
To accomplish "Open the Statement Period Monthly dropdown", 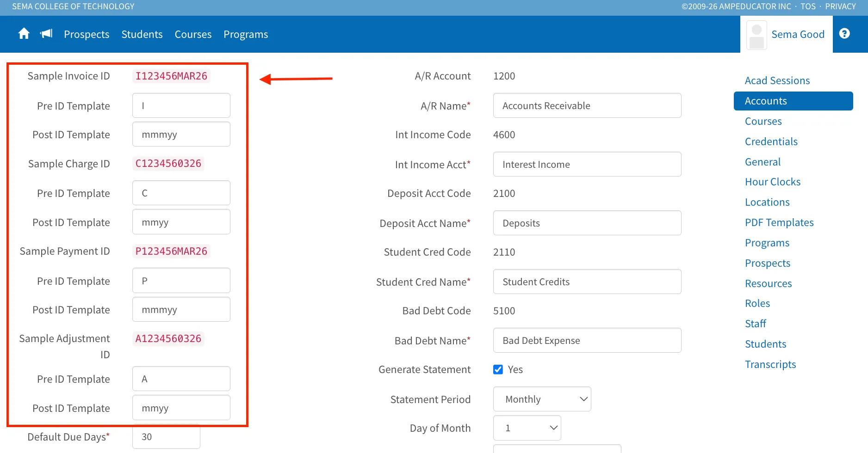I will pyautogui.click(x=542, y=399).
